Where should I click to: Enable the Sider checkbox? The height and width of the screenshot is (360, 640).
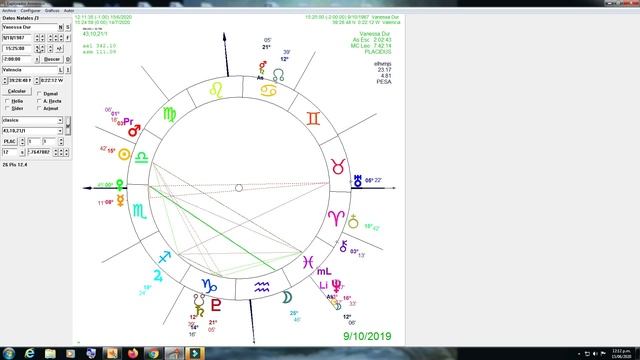pyautogui.click(x=7, y=108)
